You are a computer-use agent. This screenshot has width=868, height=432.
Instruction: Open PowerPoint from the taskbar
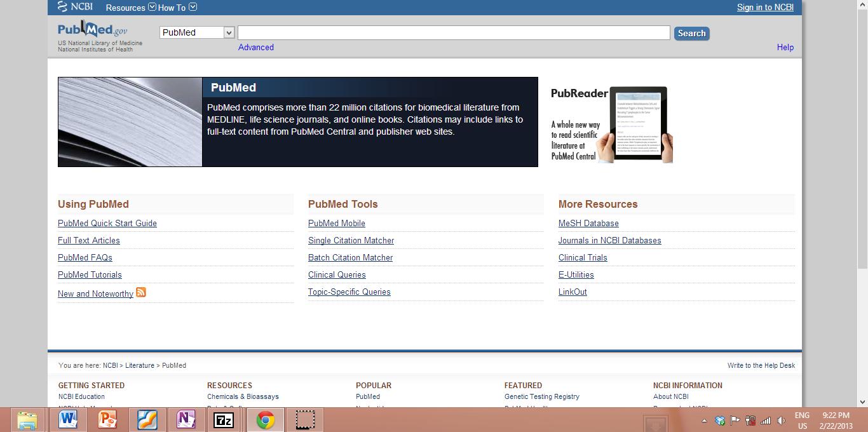click(x=108, y=419)
